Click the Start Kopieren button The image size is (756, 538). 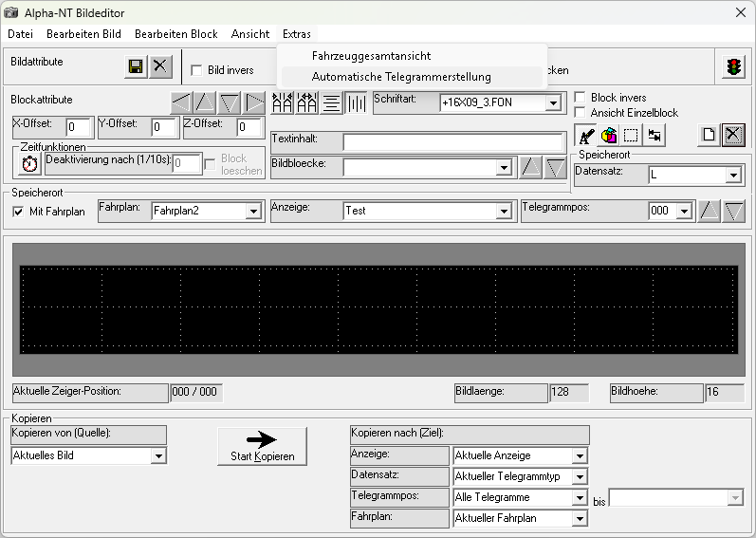(262, 446)
